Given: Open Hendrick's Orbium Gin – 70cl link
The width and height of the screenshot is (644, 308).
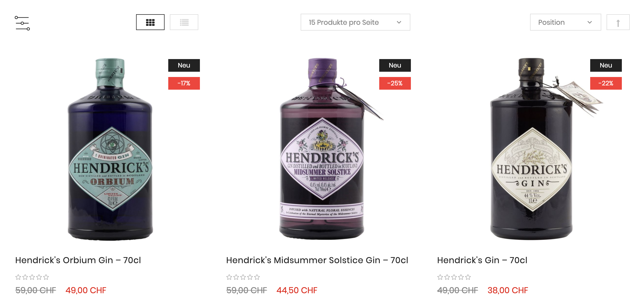Looking at the screenshot, I should 78,260.
